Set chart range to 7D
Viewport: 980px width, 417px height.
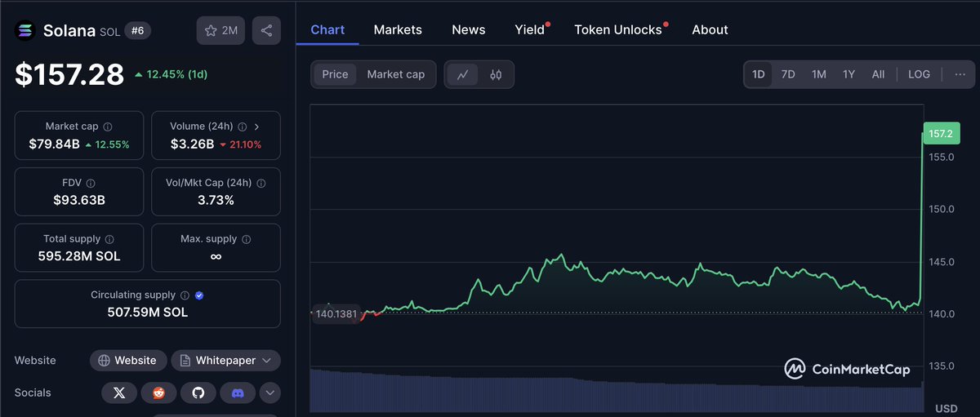click(788, 74)
